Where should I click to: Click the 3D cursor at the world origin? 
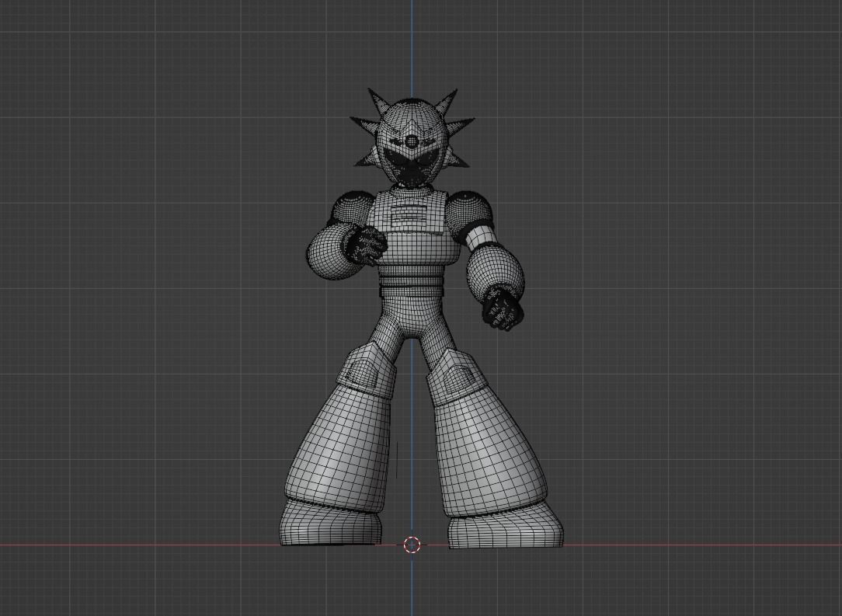point(412,545)
